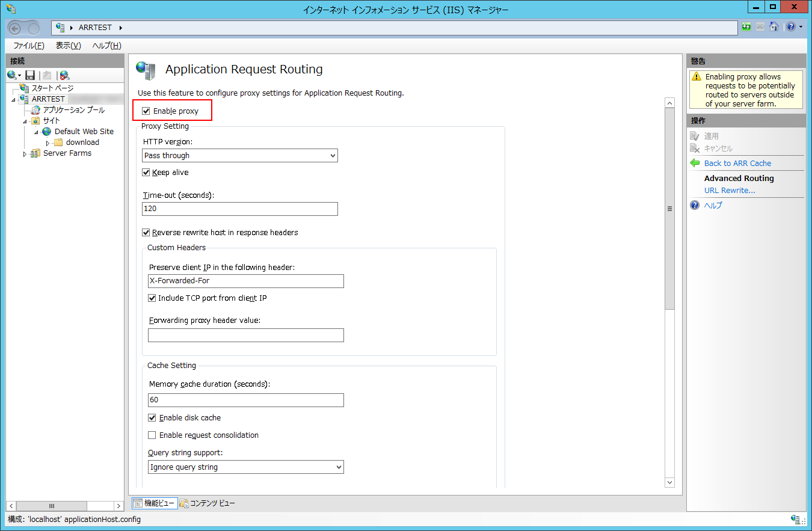Open the Query string support dropdown

pos(245,467)
